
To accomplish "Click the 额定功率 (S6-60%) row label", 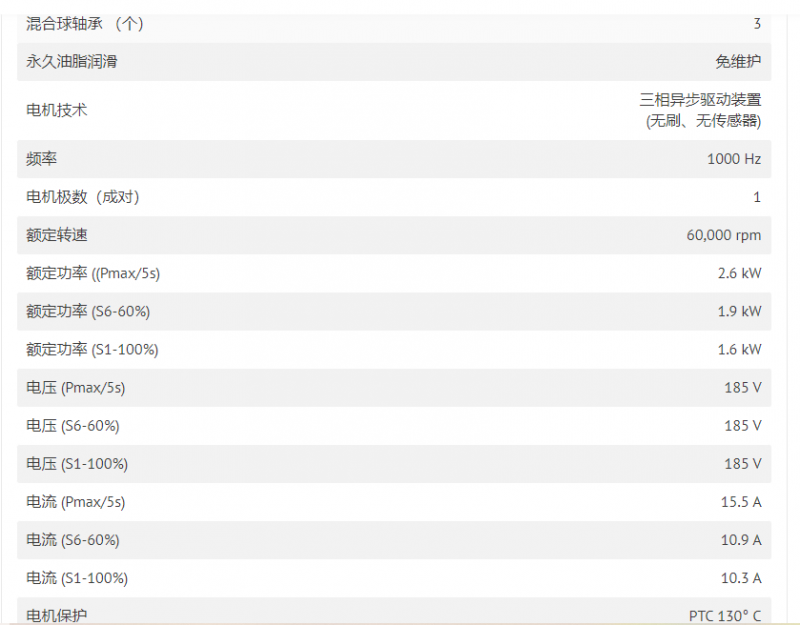I will point(88,311).
